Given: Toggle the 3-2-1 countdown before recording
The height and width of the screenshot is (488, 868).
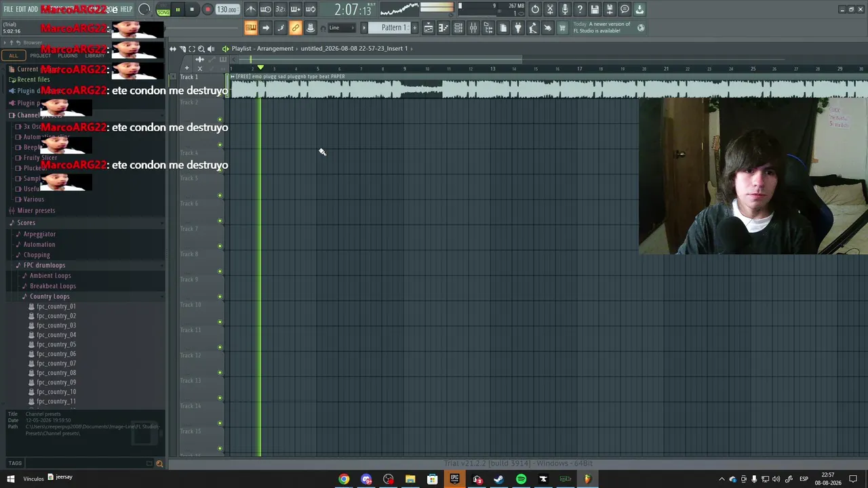Looking at the screenshot, I should [x=281, y=9].
